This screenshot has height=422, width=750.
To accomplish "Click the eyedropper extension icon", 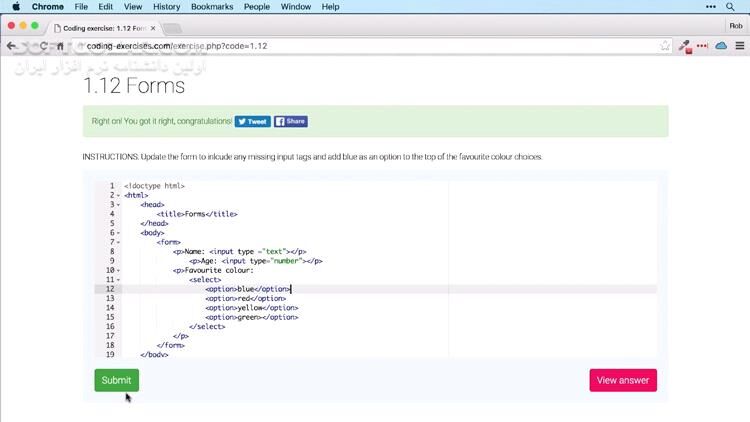I will pyautogui.click(x=685, y=46).
